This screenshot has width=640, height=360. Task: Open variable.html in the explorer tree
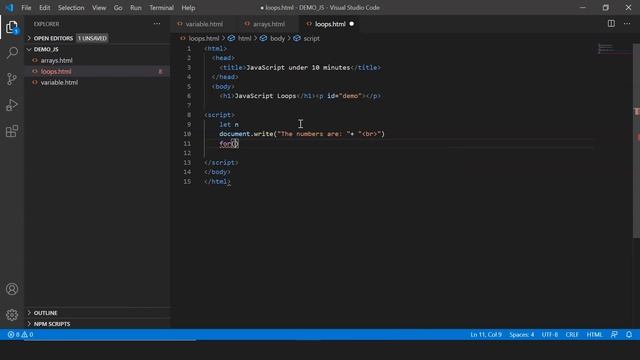[x=59, y=82]
